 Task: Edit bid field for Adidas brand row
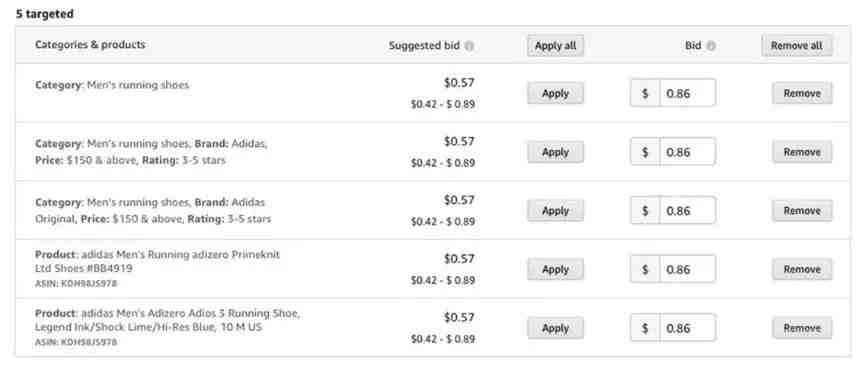[688, 152]
